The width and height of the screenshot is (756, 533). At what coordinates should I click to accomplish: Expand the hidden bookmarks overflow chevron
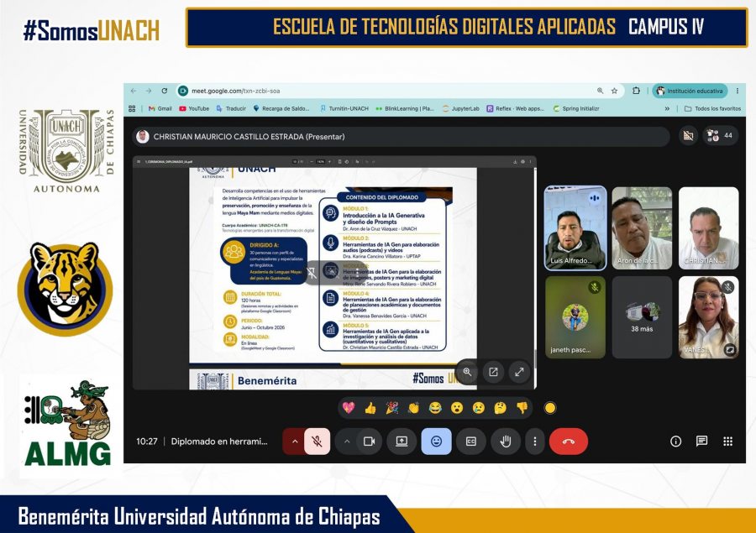(x=667, y=109)
